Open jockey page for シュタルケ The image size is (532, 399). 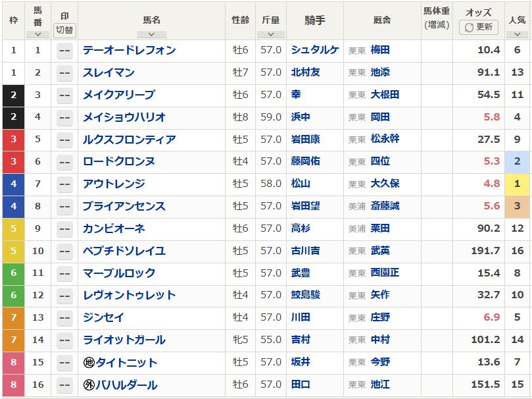[x=315, y=50]
